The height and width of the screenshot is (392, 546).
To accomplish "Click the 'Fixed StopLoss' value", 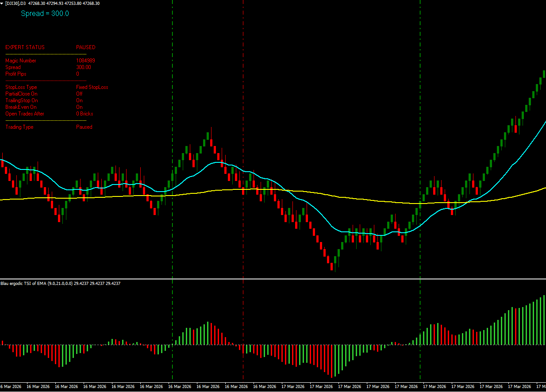I will coord(92,87).
